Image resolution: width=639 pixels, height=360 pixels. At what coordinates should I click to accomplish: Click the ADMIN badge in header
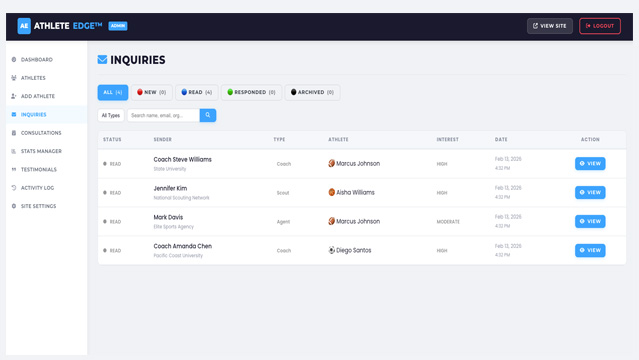tap(118, 26)
